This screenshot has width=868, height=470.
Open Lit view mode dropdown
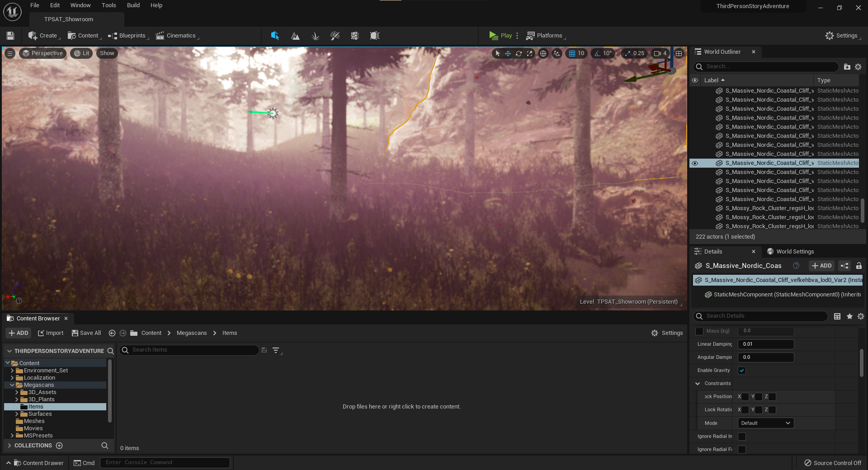click(82, 53)
